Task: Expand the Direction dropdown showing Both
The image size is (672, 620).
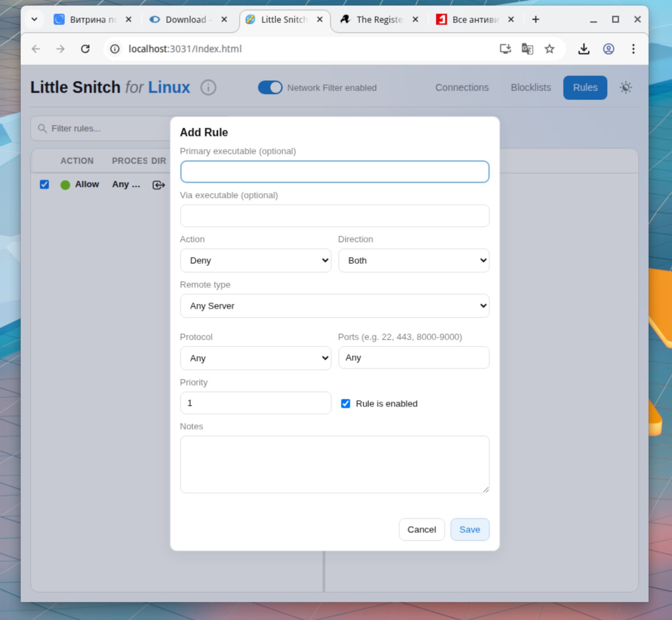Action: coord(413,260)
